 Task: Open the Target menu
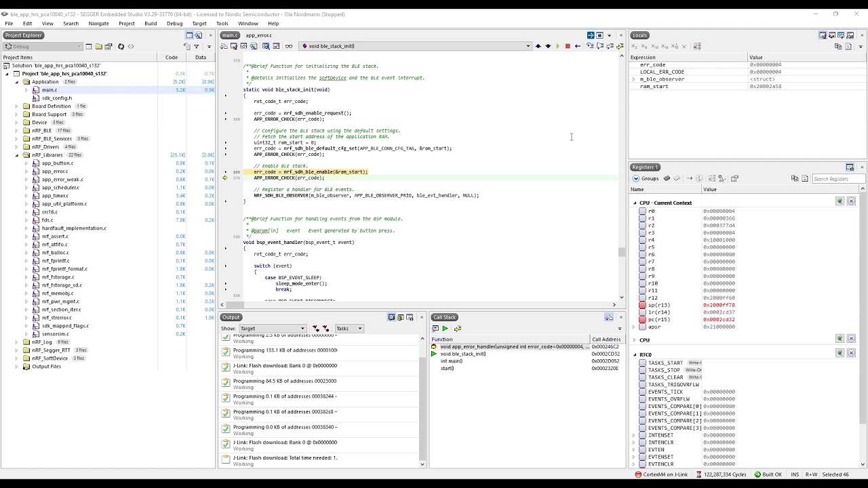199,23
